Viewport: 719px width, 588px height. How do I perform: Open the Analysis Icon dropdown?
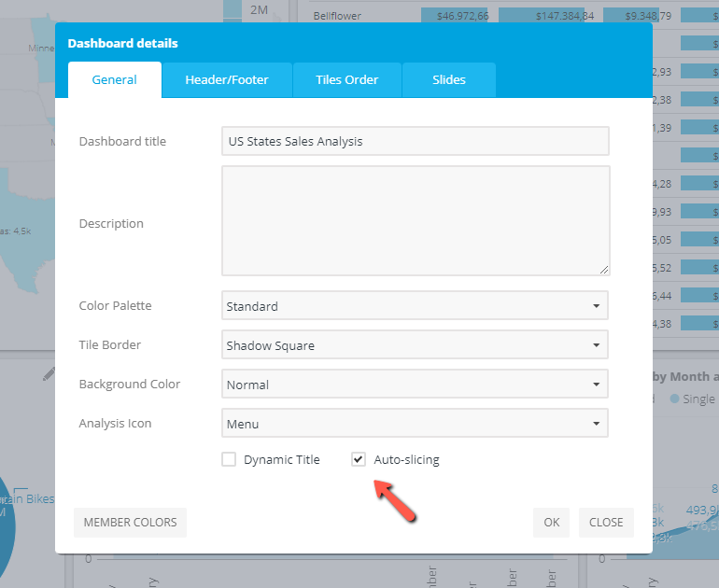click(415, 424)
